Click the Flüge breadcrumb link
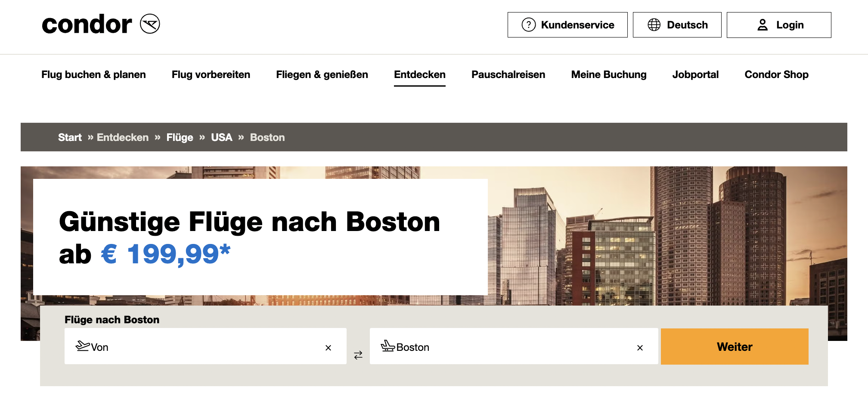The image size is (868, 406). [180, 137]
